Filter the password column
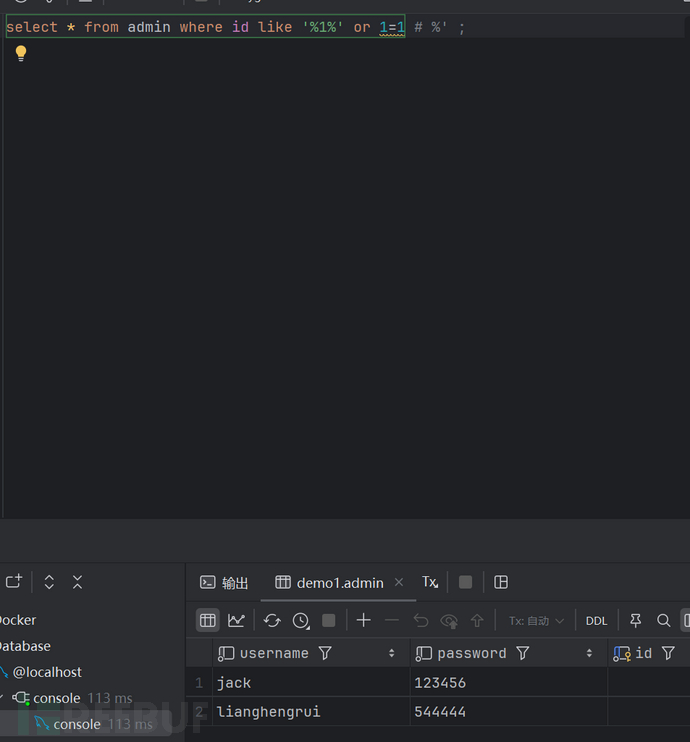The image size is (690, 742). (x=522, y=653)
